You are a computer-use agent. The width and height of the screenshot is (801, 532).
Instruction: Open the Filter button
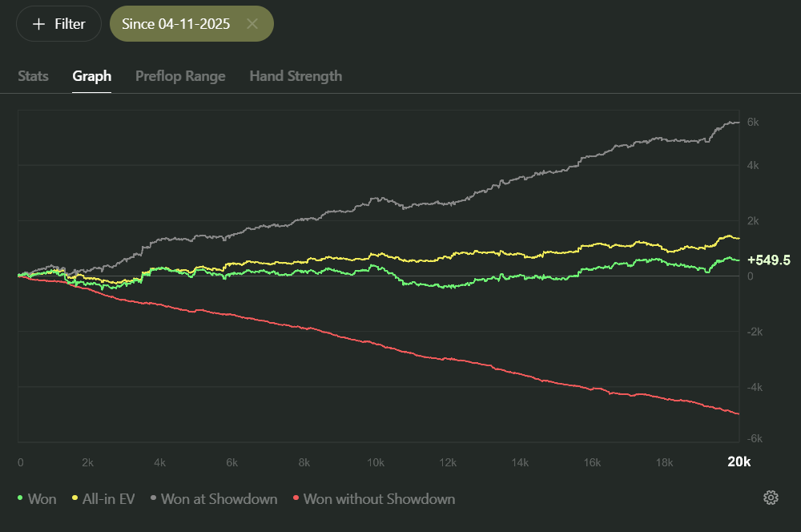[x=58, y=24]
